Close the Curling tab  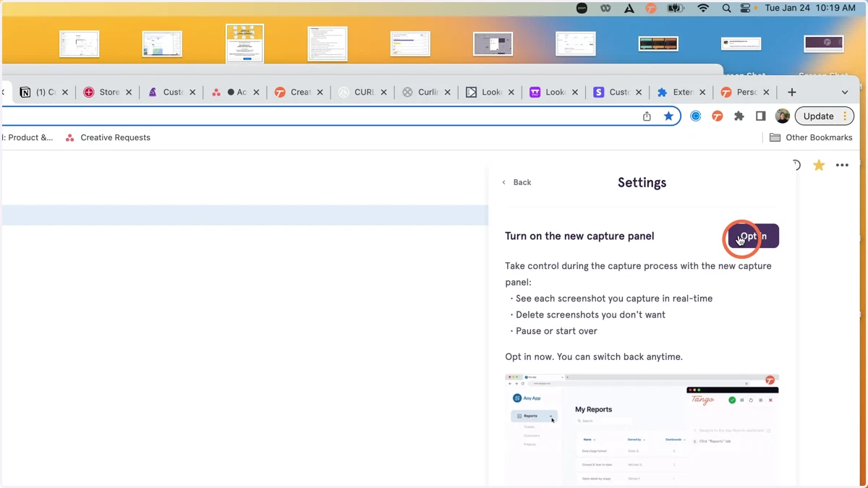(x=447, y=93)
